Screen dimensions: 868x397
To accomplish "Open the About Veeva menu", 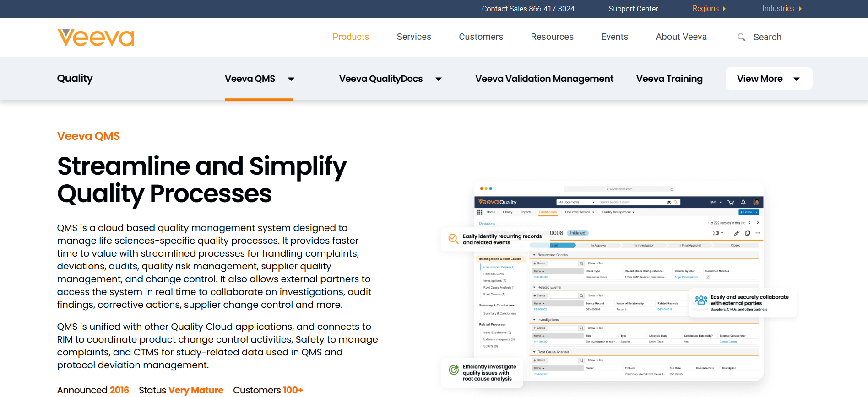I will click(681, 37).
